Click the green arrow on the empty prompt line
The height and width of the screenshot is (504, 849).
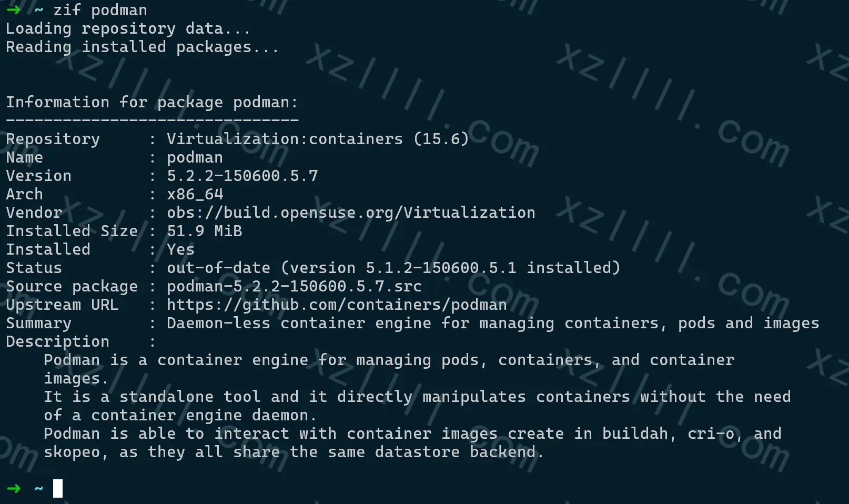[14, 489]
